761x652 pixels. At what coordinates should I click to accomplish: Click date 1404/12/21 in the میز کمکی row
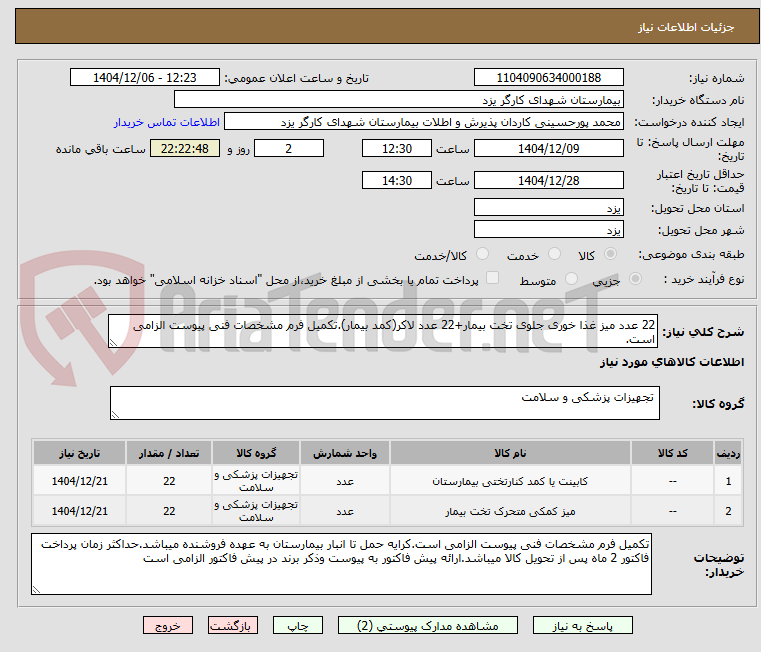tap(80, 511)
